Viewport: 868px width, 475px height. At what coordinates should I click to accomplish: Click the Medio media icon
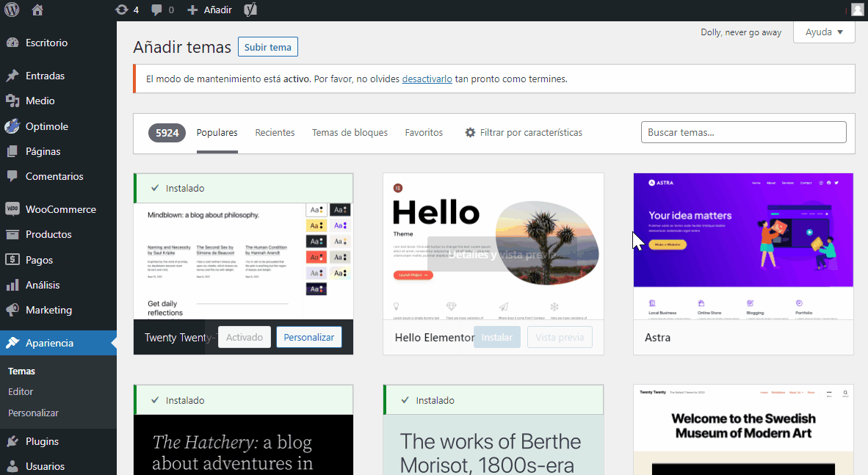point(12,101)
